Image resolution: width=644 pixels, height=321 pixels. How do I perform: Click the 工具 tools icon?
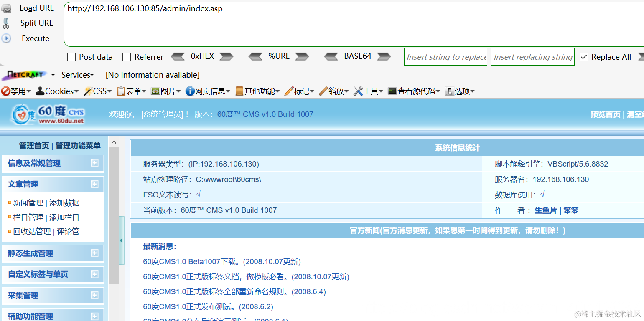click(x=358, y=91)
